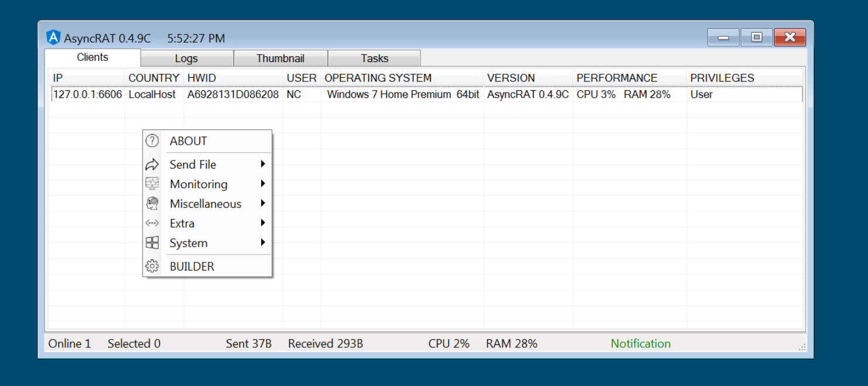Sort by the COUNTRY column header
Screen dimensions: 868x386
(153, 78)
